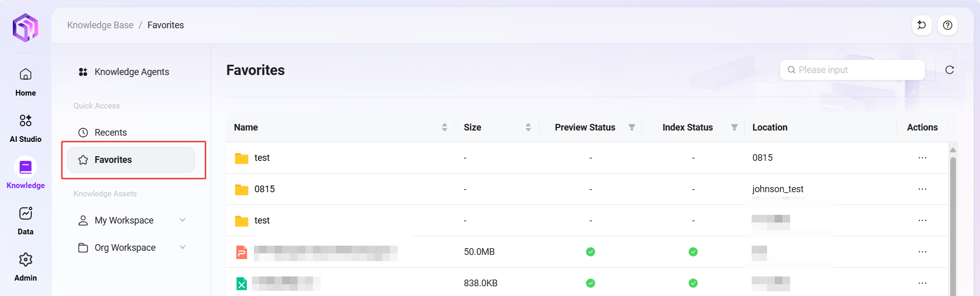Click the app logo in the corner
The image size is (980, 296).
(x=25, y=28)
